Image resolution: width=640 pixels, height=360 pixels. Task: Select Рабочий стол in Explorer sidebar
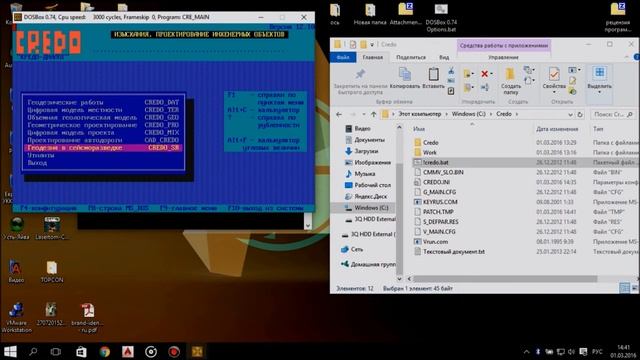[x=373, y=185]
